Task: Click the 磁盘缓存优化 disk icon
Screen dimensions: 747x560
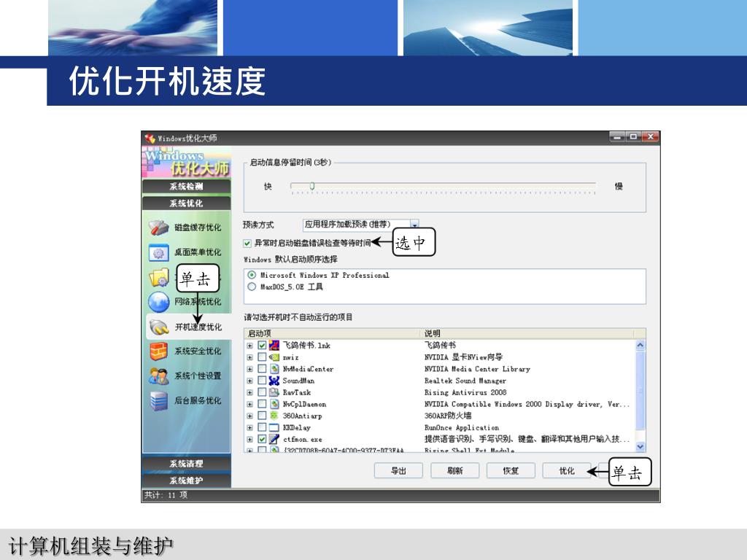Action: pyautogui.click(x=158, y=227)
